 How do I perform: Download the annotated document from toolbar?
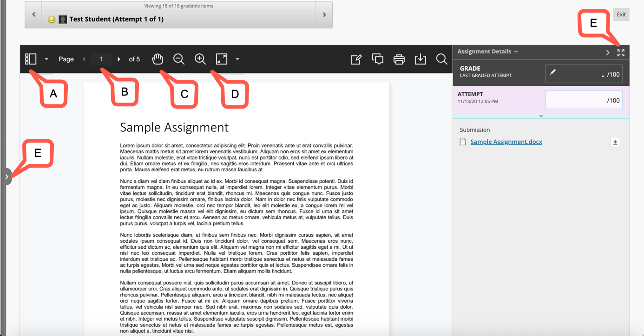421,59
